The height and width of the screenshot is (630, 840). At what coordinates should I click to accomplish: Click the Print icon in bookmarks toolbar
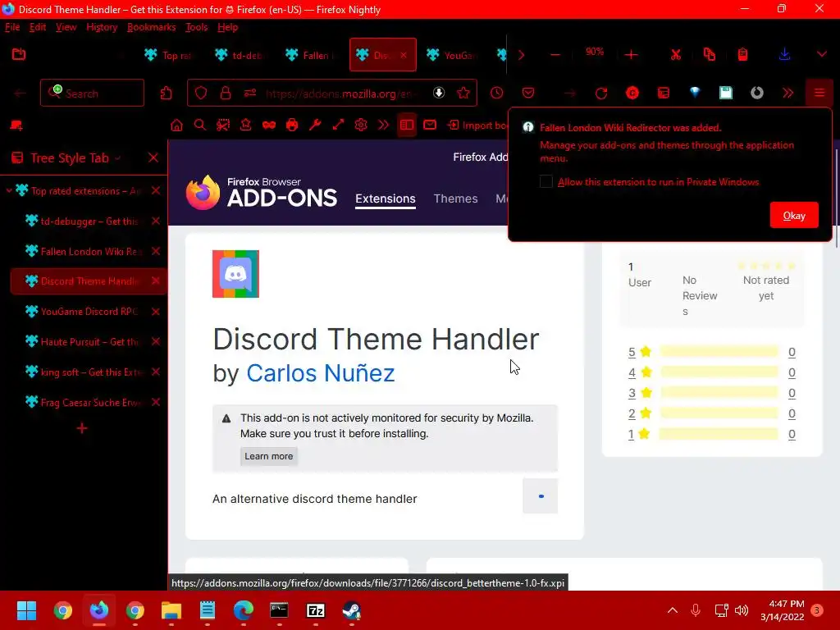(292, 126)
